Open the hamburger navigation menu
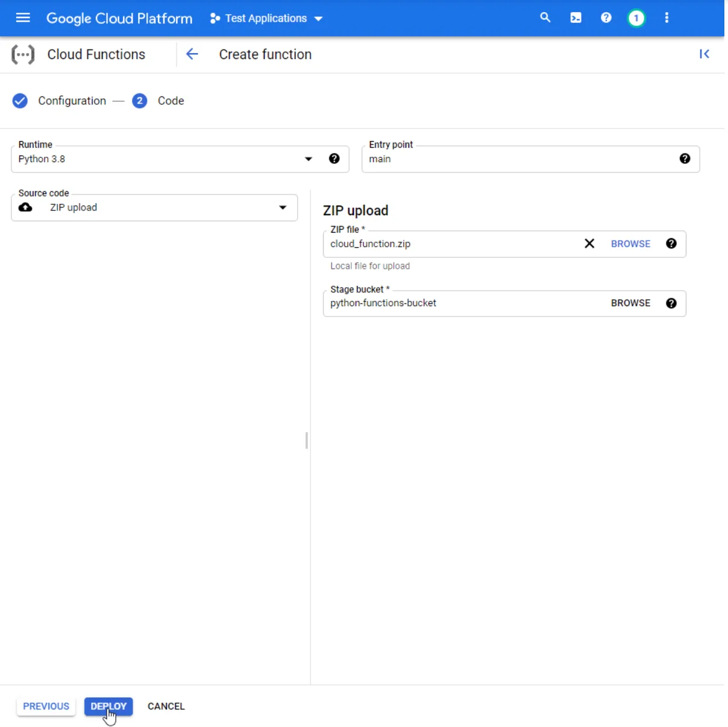The width and height of the screenshot is (728, 727). pos(23,18)
